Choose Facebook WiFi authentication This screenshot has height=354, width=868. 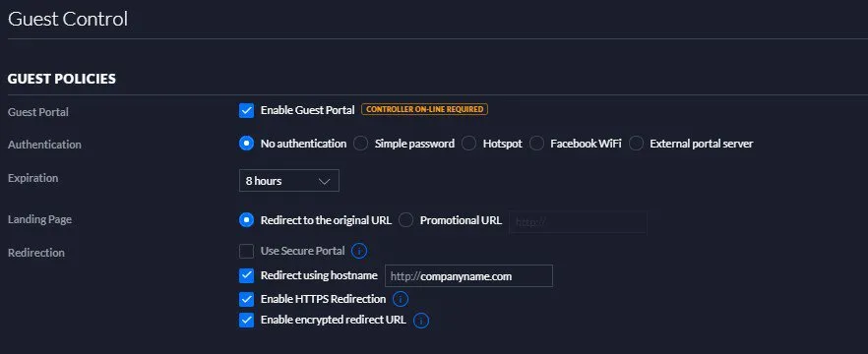(x=536, y=144)
